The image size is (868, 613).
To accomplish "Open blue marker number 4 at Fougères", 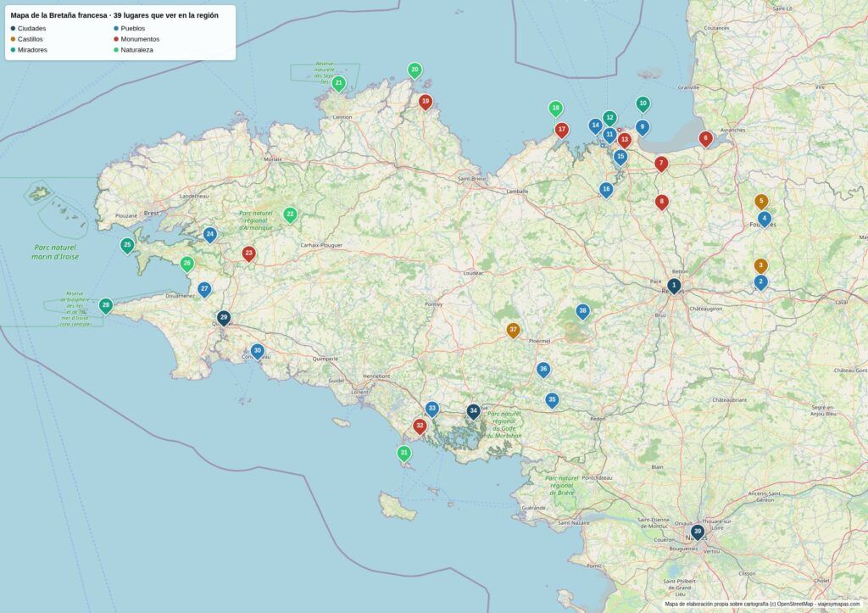I will point(764,220).
